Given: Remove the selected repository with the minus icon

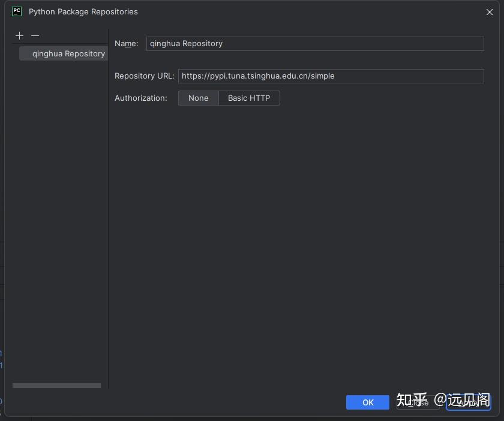Looking at the screenshot, I should coord(35,36).
